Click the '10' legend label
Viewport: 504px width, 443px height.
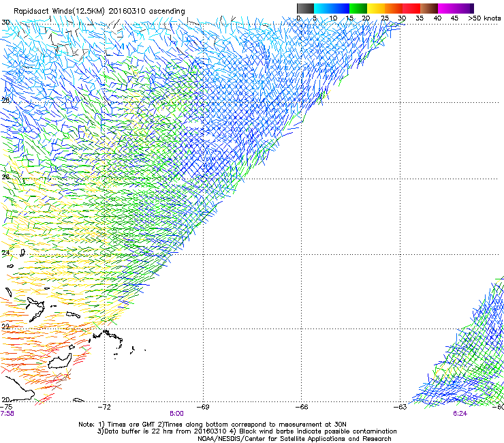(x=333, y=18)
